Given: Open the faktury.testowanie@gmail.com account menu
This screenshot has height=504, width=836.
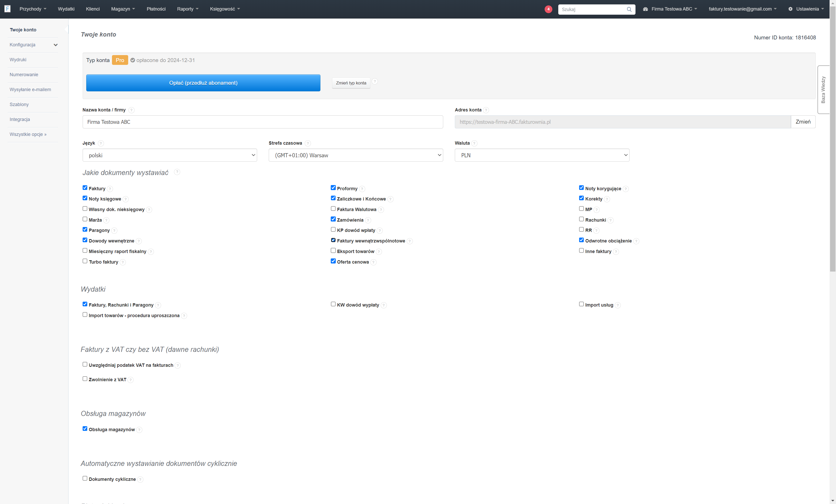Looking at the screenshot, I should click(x=742, y=9).
